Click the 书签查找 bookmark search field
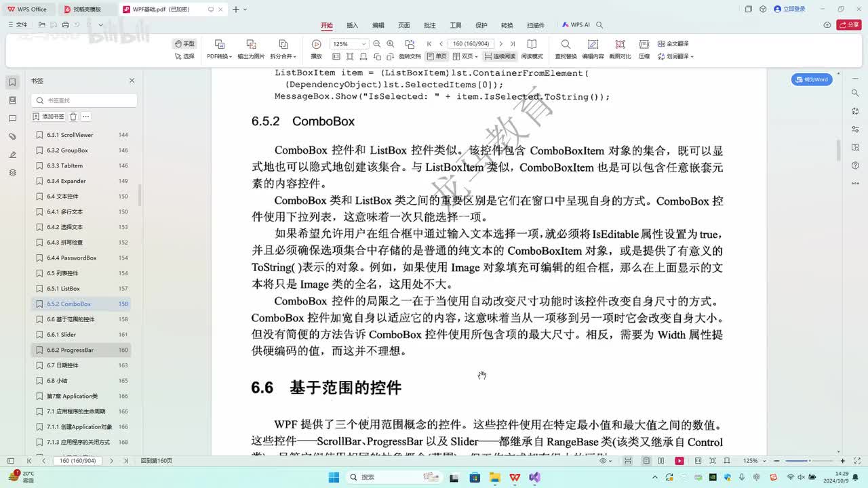Image resolution: width=868 pixels, height=488 pixels. pos(84,100)
